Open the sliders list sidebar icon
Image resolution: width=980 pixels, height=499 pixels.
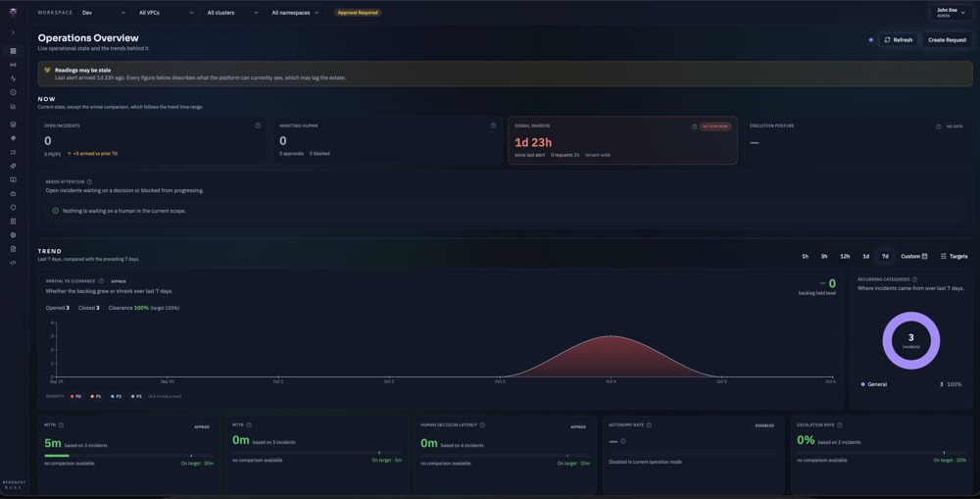click(13, 152)
